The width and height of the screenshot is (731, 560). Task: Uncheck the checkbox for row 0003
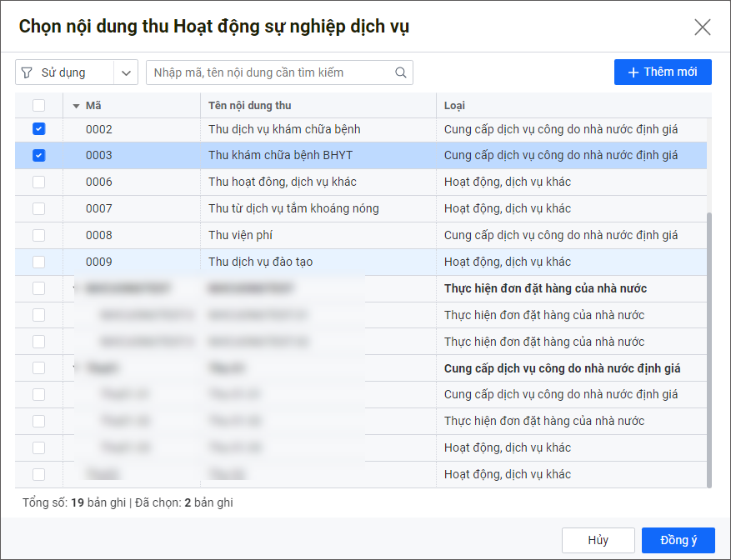(39, 156)
